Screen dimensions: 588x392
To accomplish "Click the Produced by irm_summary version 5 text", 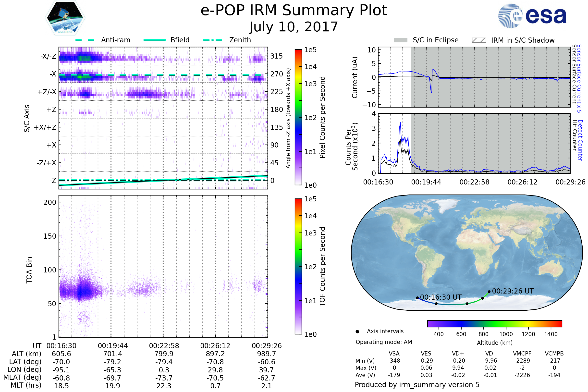I will click(417, 385).
